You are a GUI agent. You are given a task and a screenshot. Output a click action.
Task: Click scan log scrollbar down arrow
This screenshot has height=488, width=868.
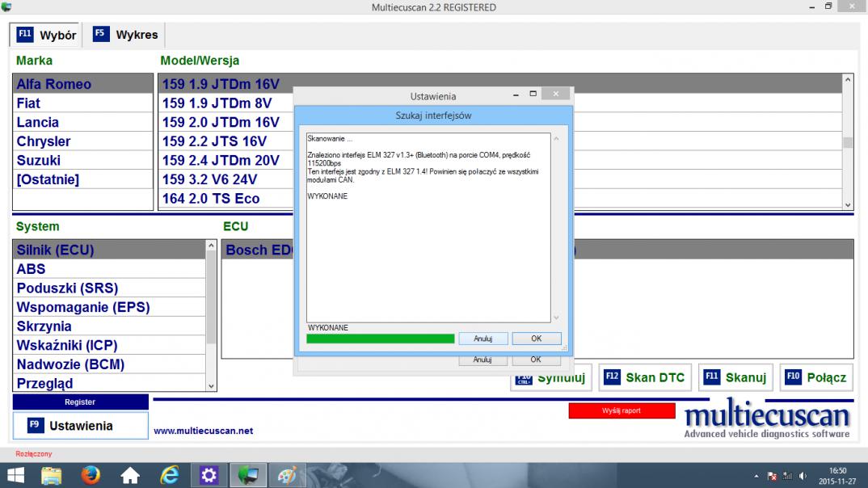(556, 318)
